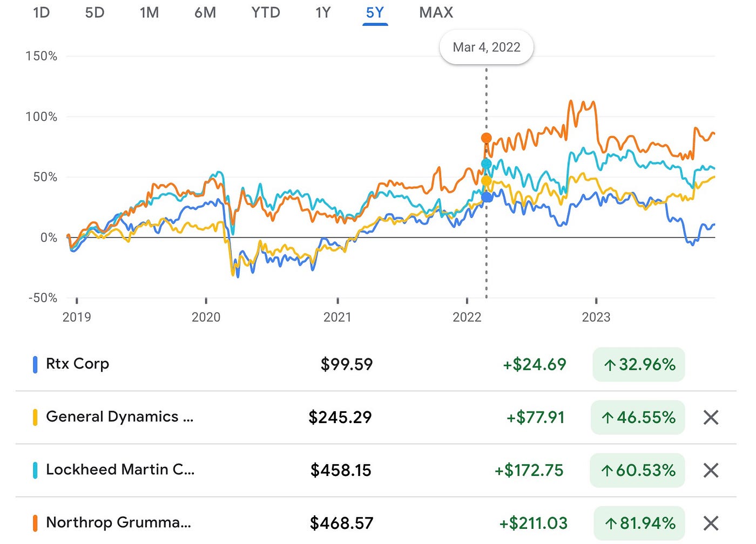This screenshot has width=756, height=544.
Task: Click the teal data point on chart
Action: click(486, 164)
